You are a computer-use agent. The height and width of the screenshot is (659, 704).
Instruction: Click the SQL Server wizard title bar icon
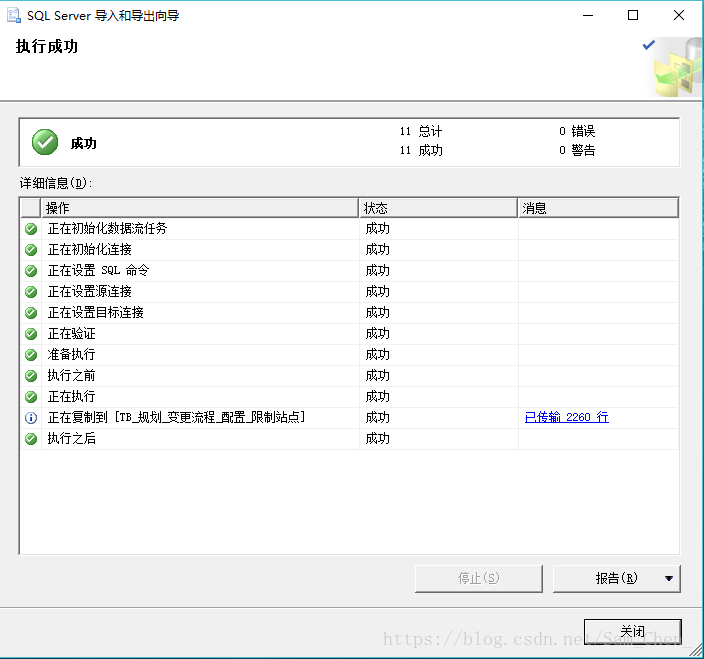click(13, 15)
